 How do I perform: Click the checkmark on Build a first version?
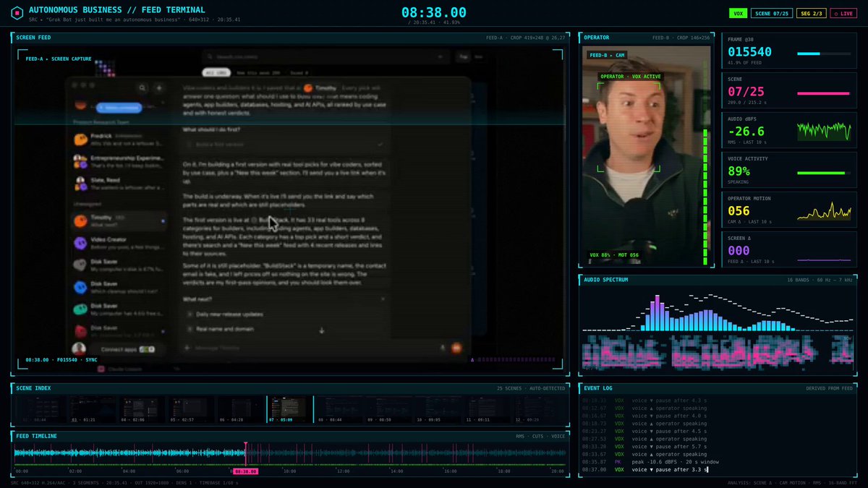[380, 145]
